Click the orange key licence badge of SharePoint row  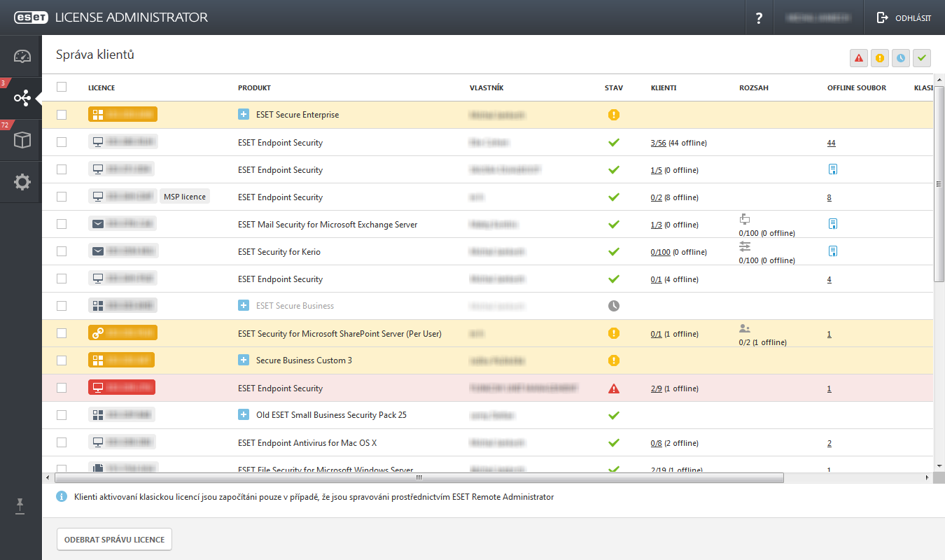122,332
